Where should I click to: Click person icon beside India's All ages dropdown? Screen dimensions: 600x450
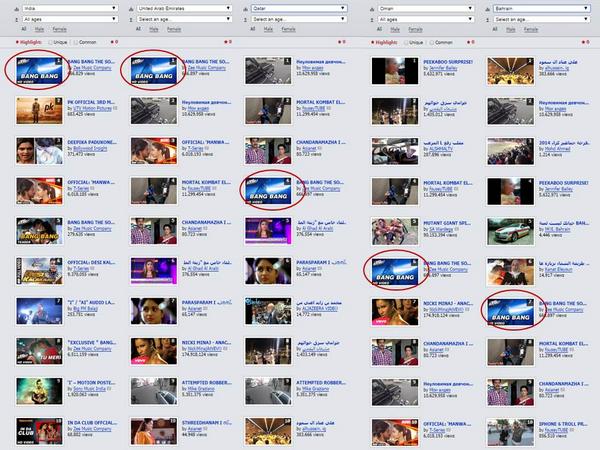click(16, 19)
